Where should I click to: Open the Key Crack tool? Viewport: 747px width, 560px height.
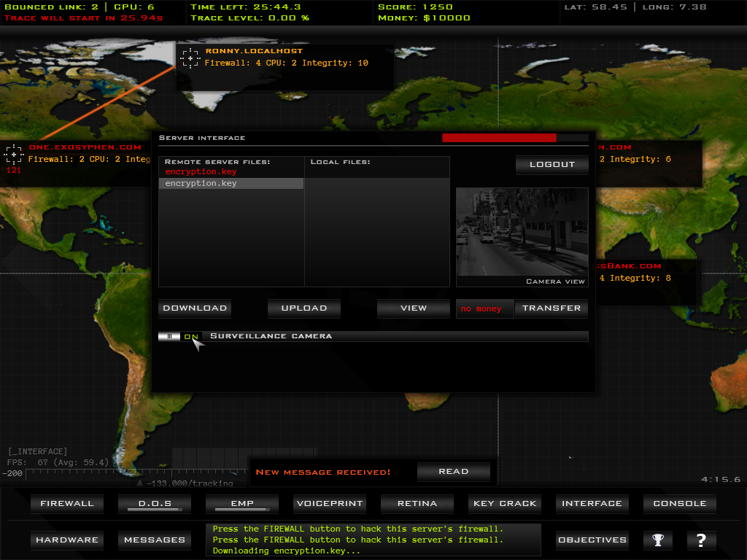pos(505,504)
